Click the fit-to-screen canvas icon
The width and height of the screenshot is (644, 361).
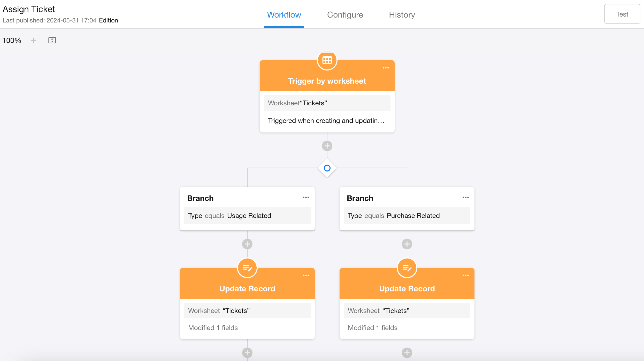pyautogui.click(x=52, y=40)
